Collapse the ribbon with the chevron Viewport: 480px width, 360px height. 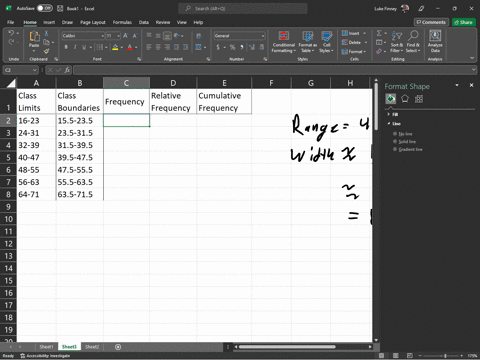[472, 58]
